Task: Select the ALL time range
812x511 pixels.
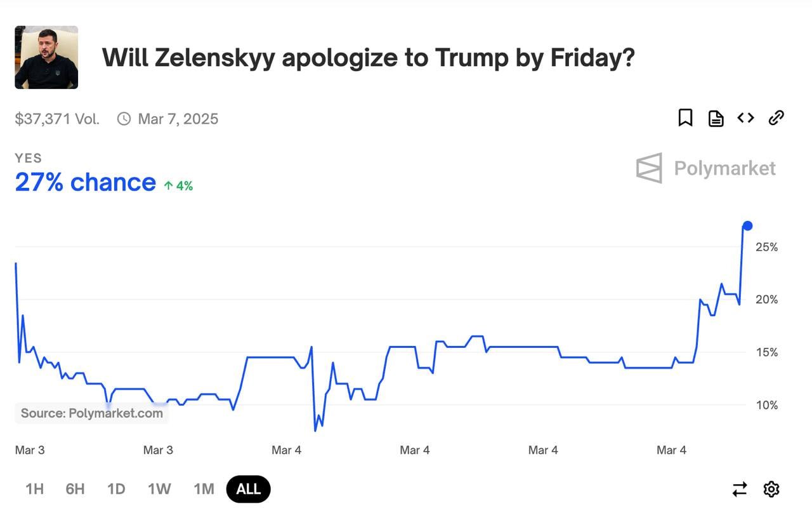Action: pyautogui.click(x=248, y=489)
